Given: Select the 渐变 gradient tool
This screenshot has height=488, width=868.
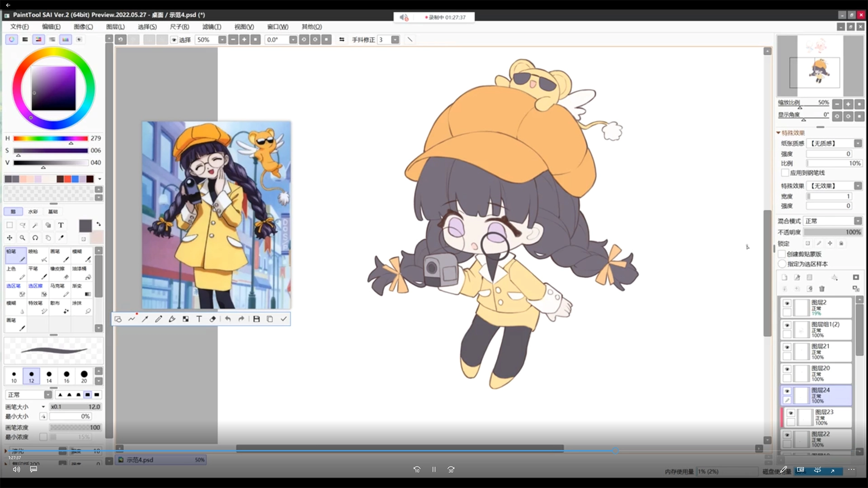Looking at the screenshot, I should (x=82, y=290).
